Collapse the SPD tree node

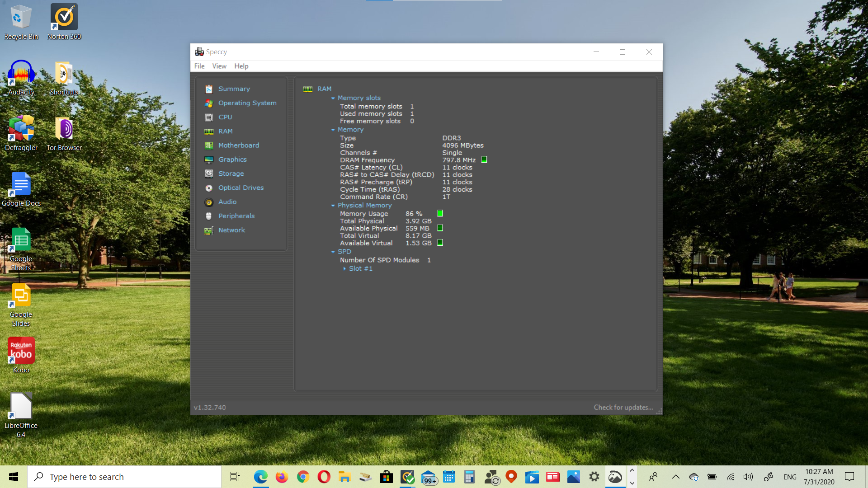pos(333,252)
